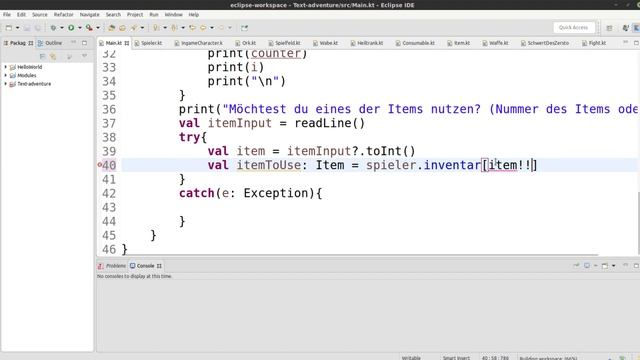This screenshot has width=640, height=360.
Task: Open the Run configurations dropdown arrow
Action: pos(80,28)
